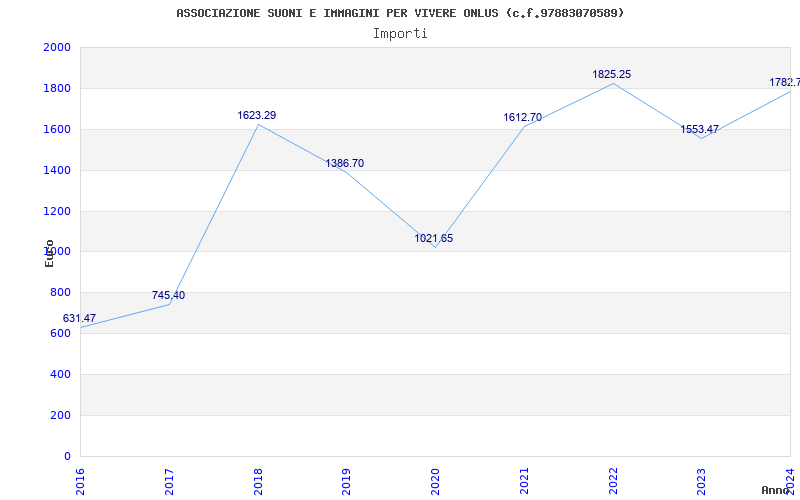This screenshot has width=800, height=500.
Task: Click the 1800 y-axis tick label
Action: pos(57,89)
